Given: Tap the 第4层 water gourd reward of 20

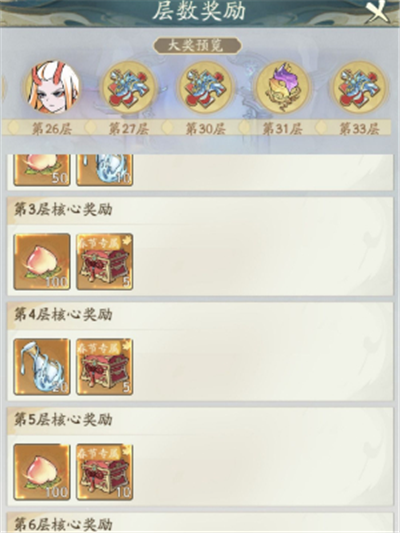Looking at the screenshot, I should tap(42, 367).
